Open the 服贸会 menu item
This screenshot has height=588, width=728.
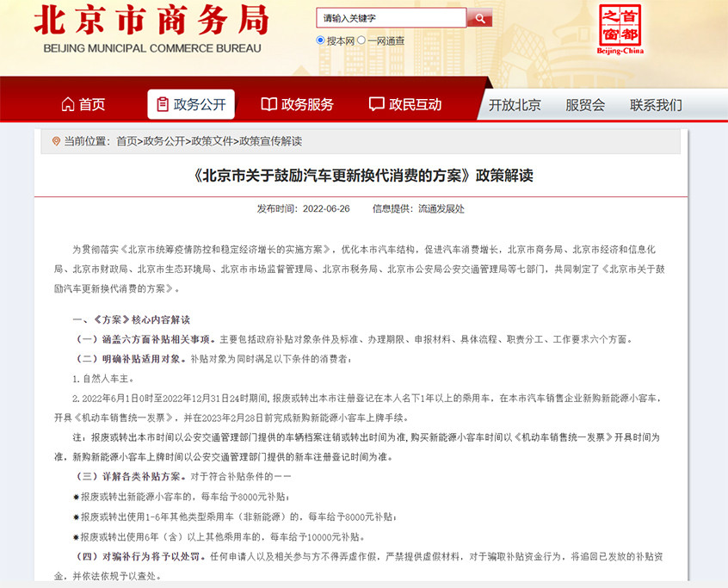(x=585, y=105)
